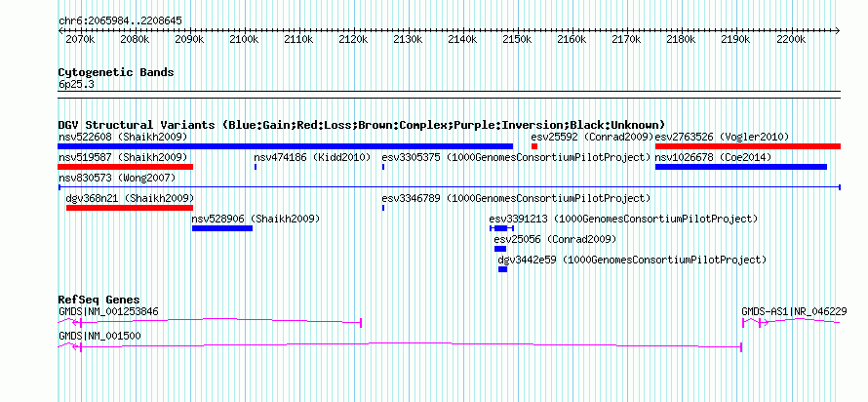The width and height of the screenshot is (868, 402).
Task: Open the nsv1026678 (Coe2014) label
Action: [713, 157]
